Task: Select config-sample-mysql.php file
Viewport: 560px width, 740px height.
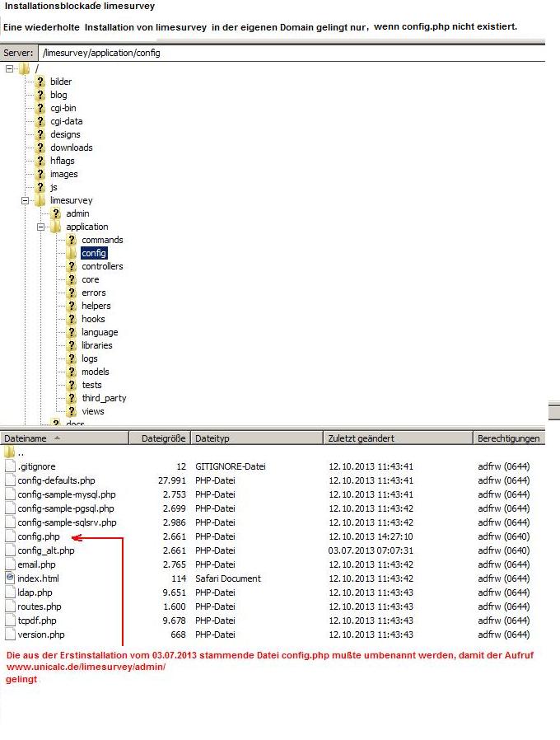Action: (x=67, y=494)
